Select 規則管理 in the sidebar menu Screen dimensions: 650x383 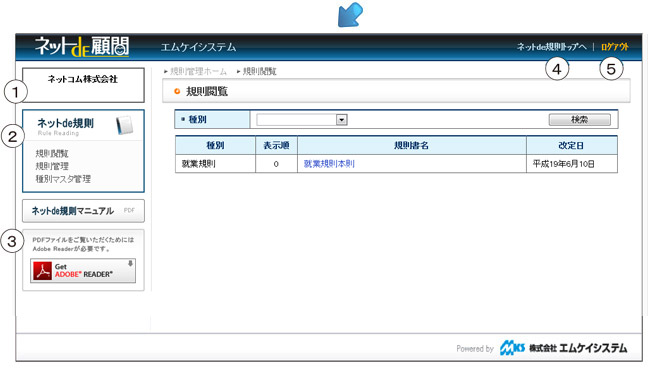[x=52, y=166]
